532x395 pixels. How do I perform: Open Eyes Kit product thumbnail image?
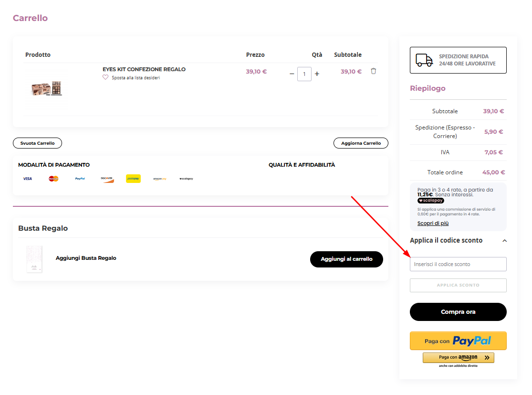coord(47,89)
